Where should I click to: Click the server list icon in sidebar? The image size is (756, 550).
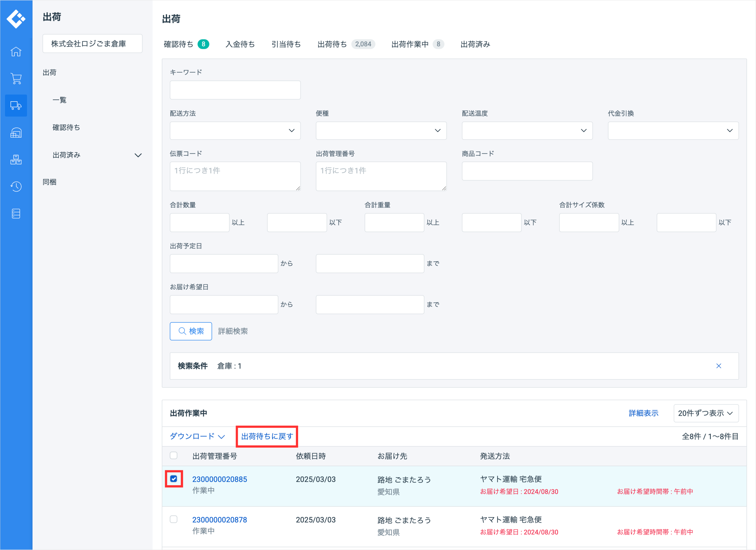coord(16,213)
